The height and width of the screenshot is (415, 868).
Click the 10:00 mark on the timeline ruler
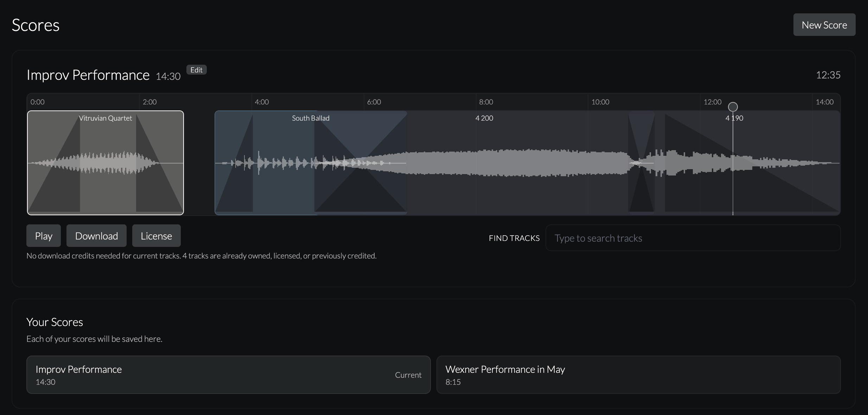pos(600,102)
